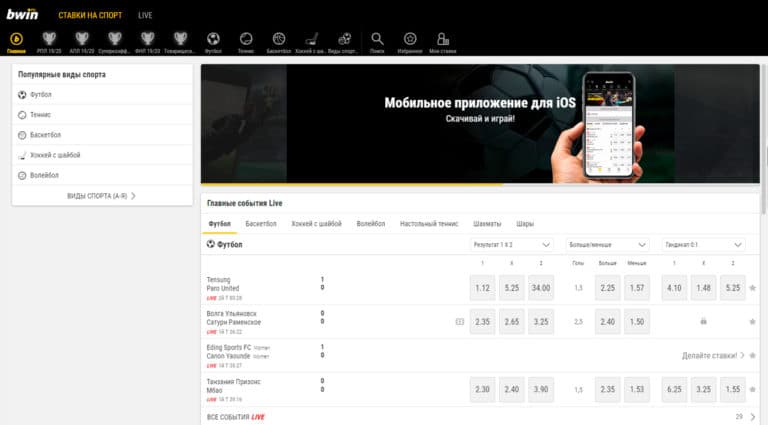Open ВСЕ СОБЫТИЯ LIVE link
768x425 pixels.
pos(236,417)
